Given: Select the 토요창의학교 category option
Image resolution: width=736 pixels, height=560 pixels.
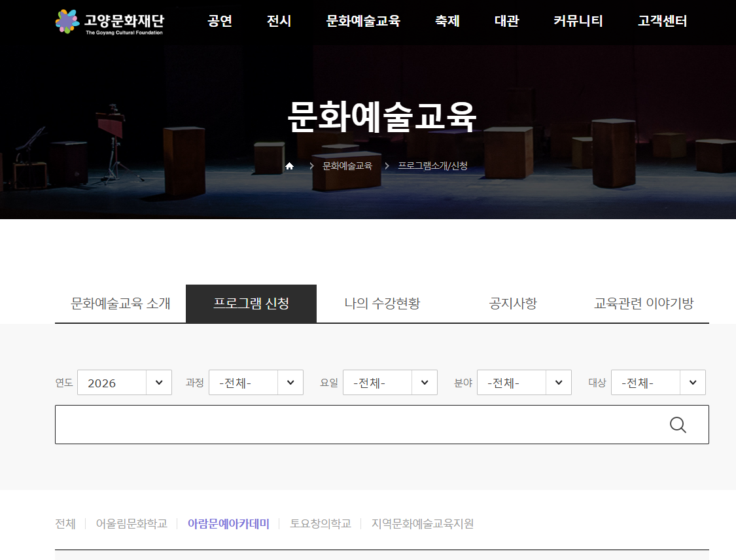Looking at the screenshot, I should click(320, 523).
